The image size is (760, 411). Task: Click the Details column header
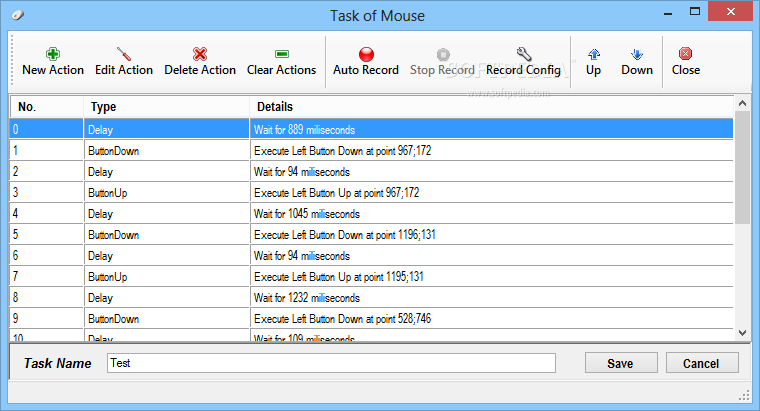[491, 107]
